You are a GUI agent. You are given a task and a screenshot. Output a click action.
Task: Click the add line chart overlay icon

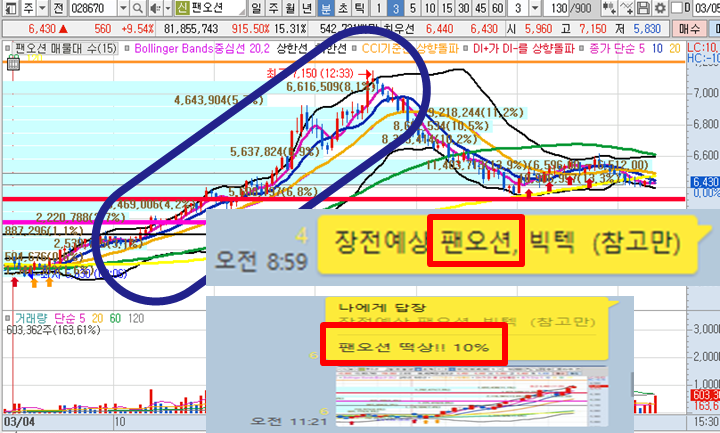tap(626, 8)
